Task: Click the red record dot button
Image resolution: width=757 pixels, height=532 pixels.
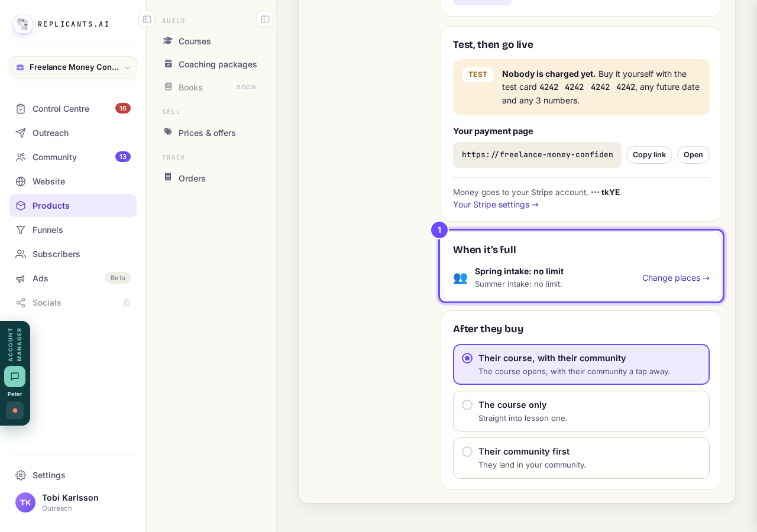Action: 15,410
